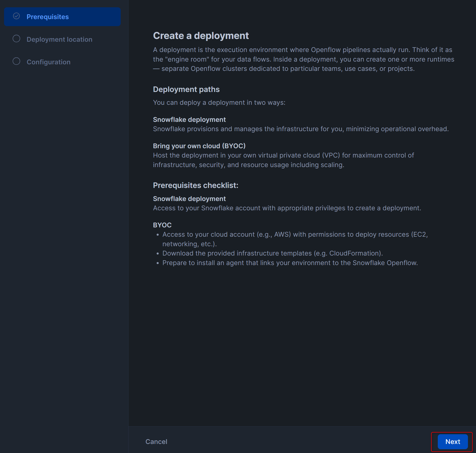Click the "Prerequisites checklist:" heading
Viewport: 476px width, 453px height.
196,185
